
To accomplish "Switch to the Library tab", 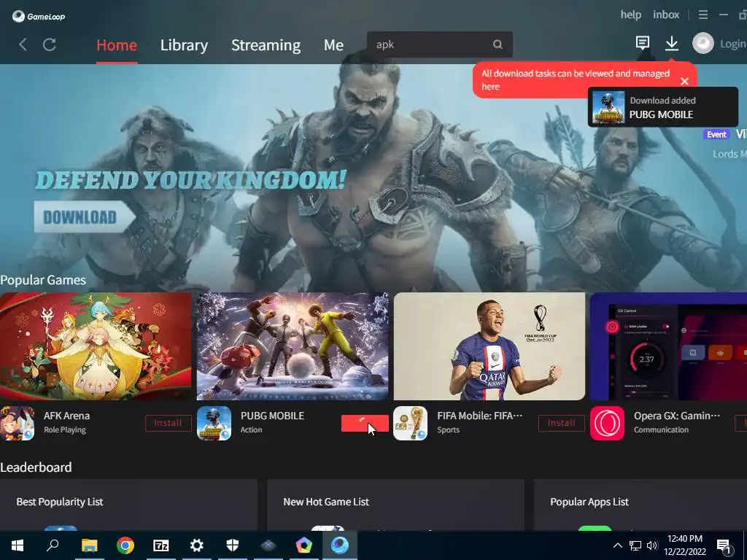I will click(x=184, y=45).
